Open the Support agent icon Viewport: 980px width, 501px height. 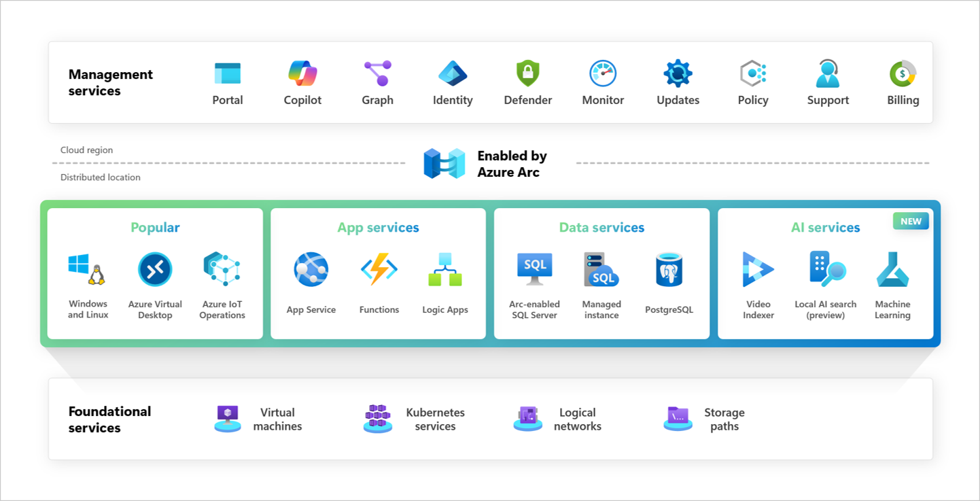coord(828,71)
